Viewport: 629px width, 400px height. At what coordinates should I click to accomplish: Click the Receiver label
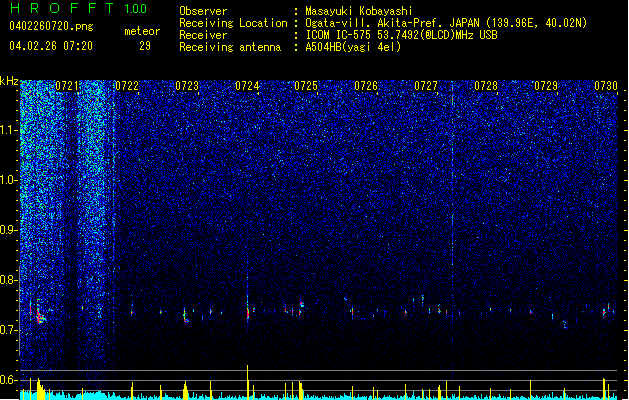[x=203, y=35]
